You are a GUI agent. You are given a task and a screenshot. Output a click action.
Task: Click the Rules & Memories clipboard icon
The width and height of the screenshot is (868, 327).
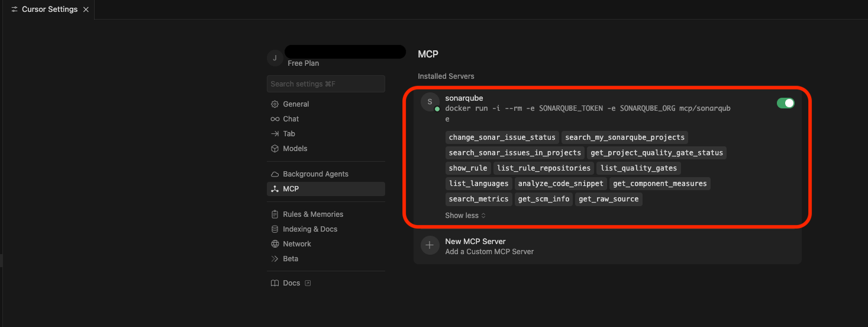click(275, 214)
